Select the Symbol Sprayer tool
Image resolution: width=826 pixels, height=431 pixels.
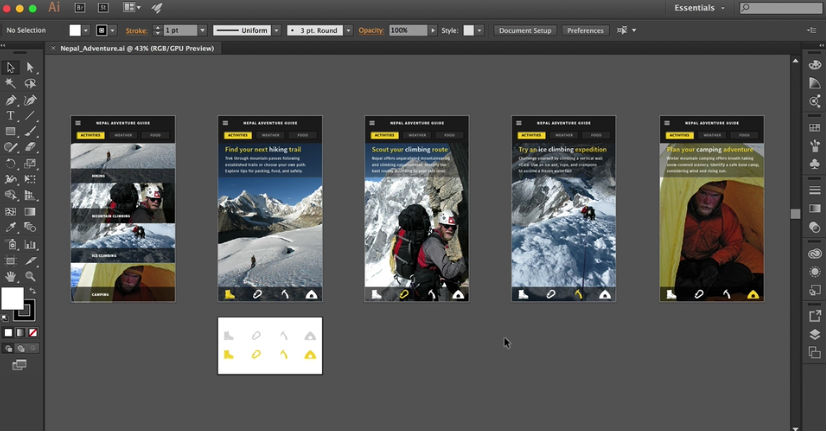tap(11, 244)
